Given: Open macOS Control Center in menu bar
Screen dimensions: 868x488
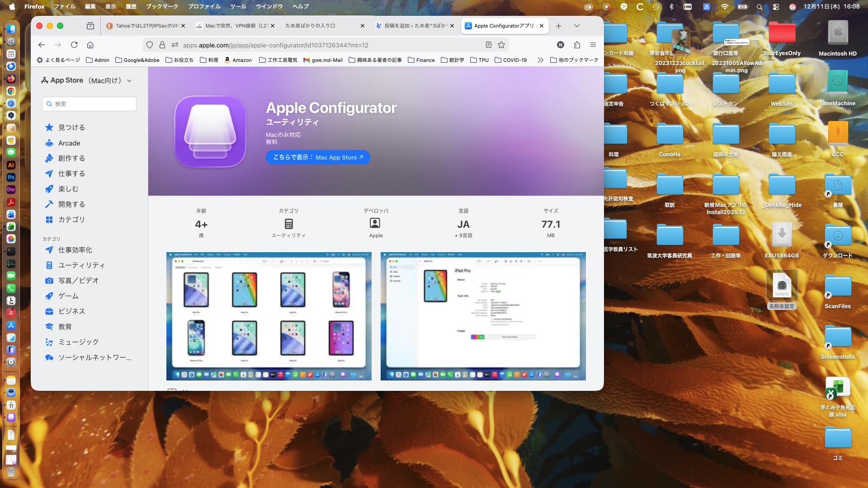Looking at the screenshot, I should pos(776,7).
